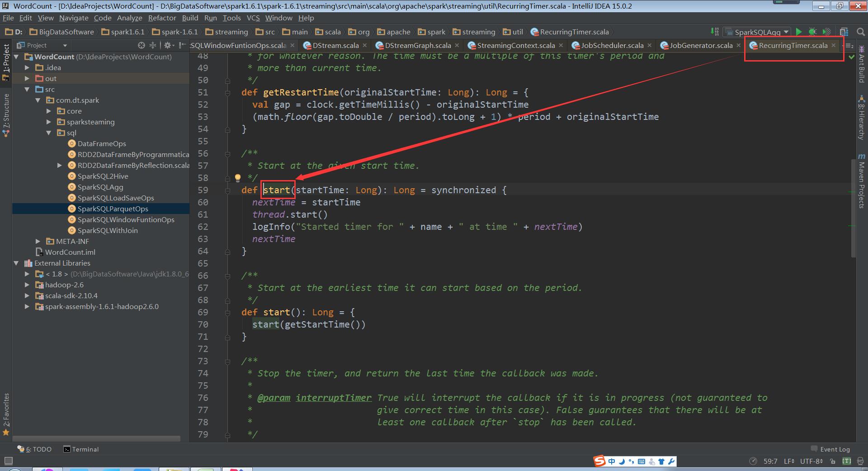Open Search Everywhere magnifier icon
This screenshot has height=471, width=868.
pyautogui.click(x=861, y=32)
